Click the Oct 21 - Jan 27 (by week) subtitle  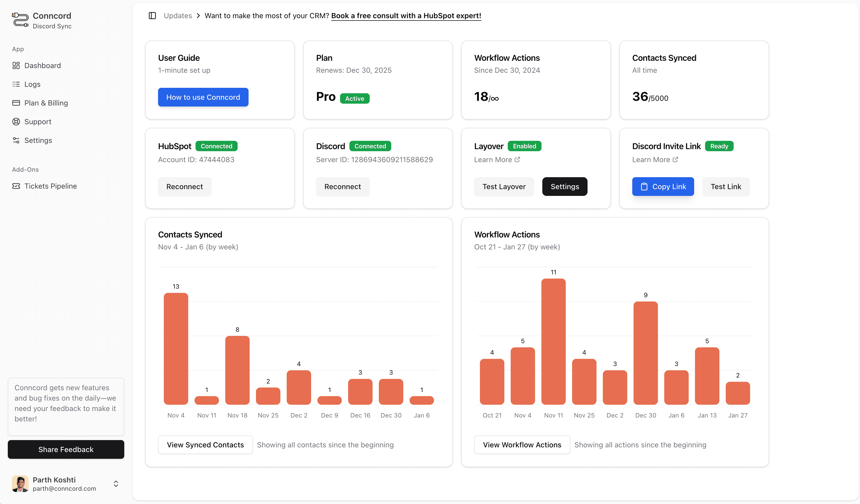[x=517, y=247]
